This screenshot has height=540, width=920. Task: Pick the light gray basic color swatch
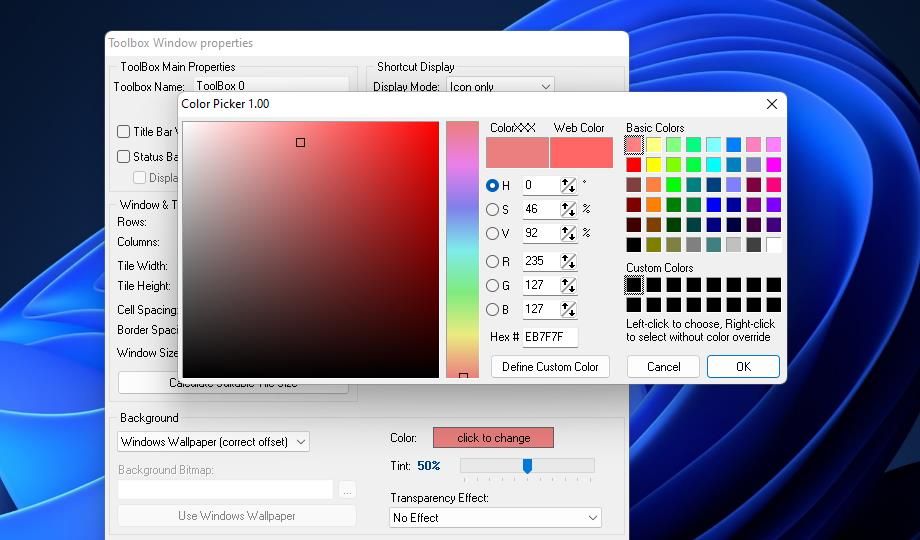[733, 245]
